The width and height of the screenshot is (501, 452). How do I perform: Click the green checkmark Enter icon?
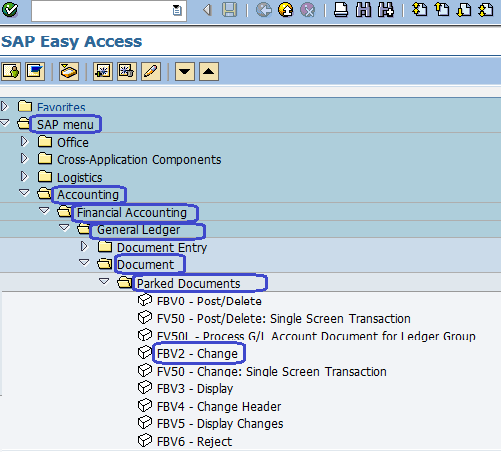point(10,9)
